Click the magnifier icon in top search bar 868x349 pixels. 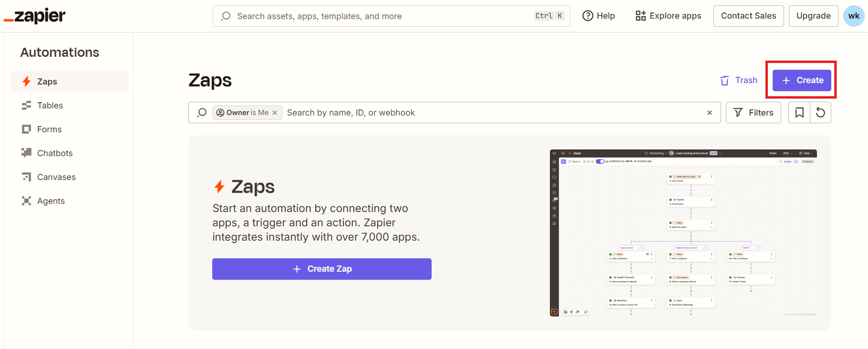[x=226, y=16]
